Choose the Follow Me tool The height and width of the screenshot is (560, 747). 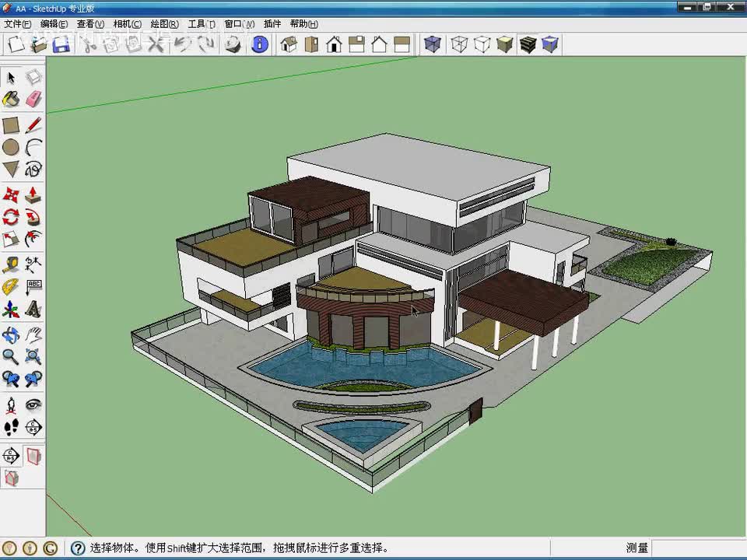click(x=33, y=217)
